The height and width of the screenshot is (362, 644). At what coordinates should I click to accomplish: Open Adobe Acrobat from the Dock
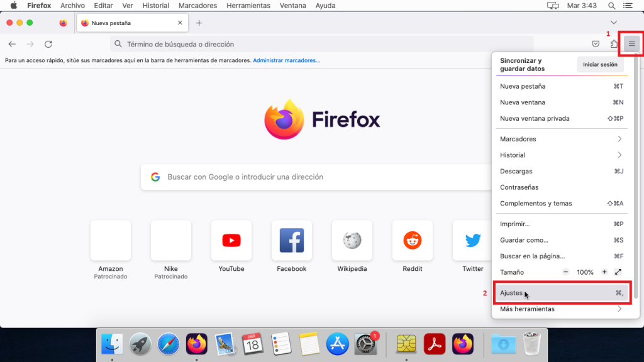click(435, 344)
